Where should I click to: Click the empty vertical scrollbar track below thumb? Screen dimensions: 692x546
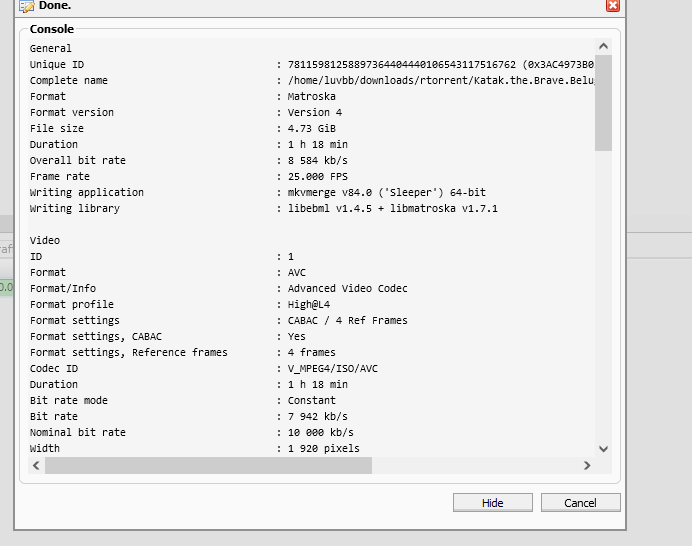pyautogui.click(x=603, y=300)
